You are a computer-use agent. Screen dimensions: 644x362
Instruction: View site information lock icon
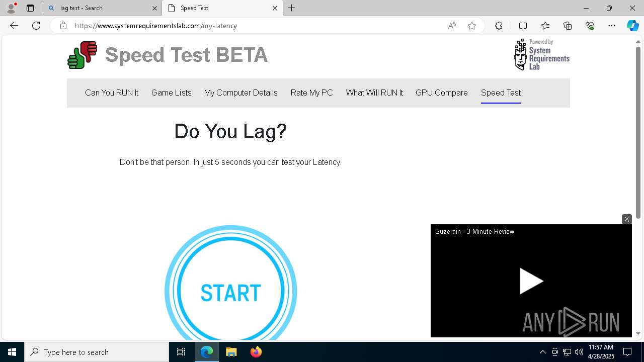(x=63, y=26)
